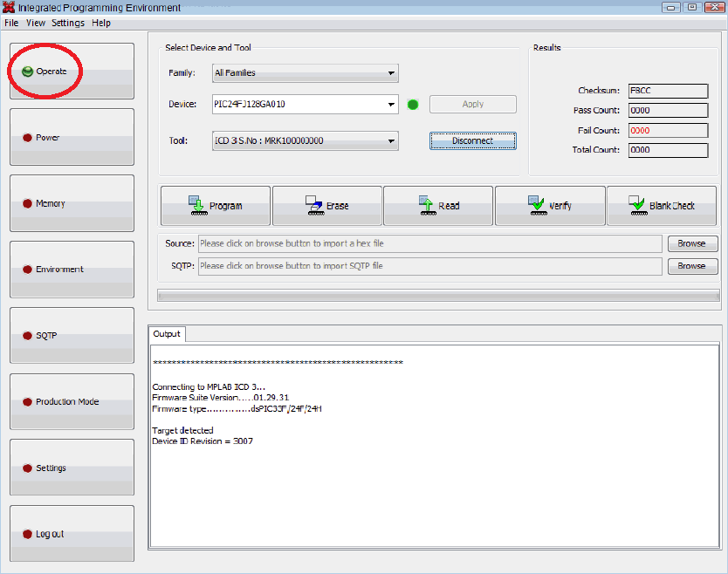Click the progress bar below SQTP
This screenshot has width=728, height=574.
(x=436, y=295)
